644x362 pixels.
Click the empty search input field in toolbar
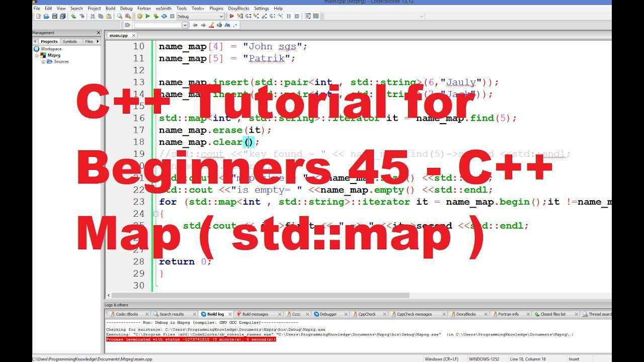(x=157, y=25)
